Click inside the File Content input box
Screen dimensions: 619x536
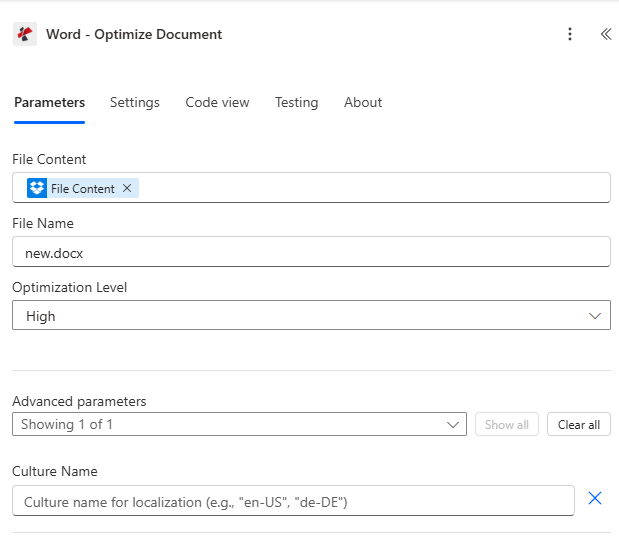[x=311, y=188]
